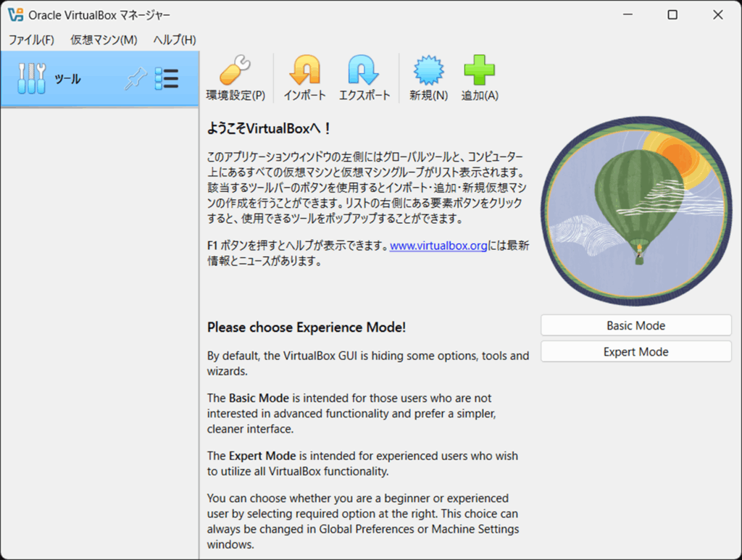This screenshot has height=560, width=742.
Task: Click the ようこそVirtualBoxへ！ heading
Action: pyautogui.click(x=269, y=128)
